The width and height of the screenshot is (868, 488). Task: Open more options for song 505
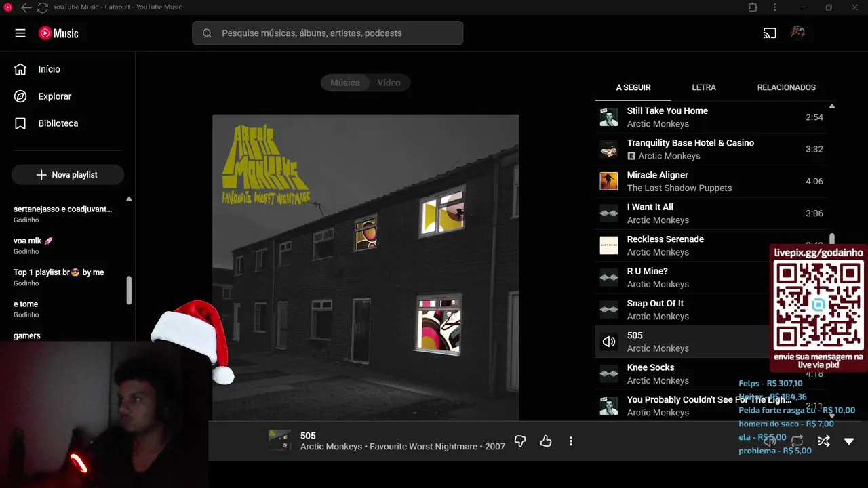[x=571, y=441]
